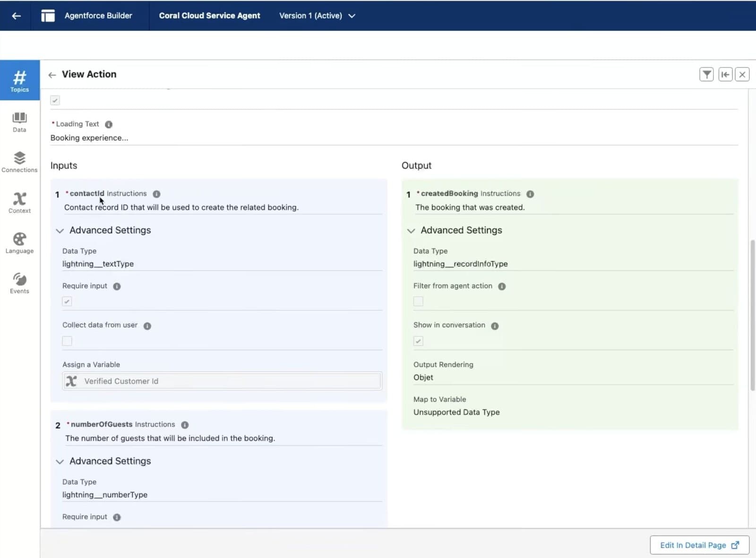Close the View Action panel
This screenshot has height=558, width=756.
point(742,74)
